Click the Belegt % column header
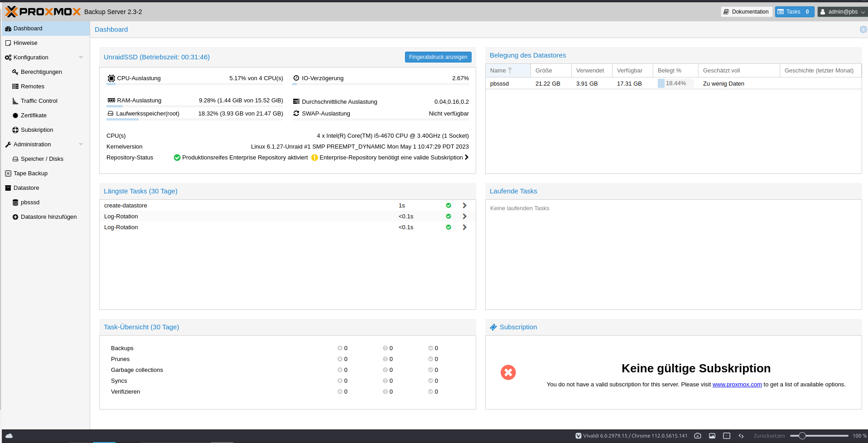Viewport: 868px width, 443px height. click(x=675, y=71)
